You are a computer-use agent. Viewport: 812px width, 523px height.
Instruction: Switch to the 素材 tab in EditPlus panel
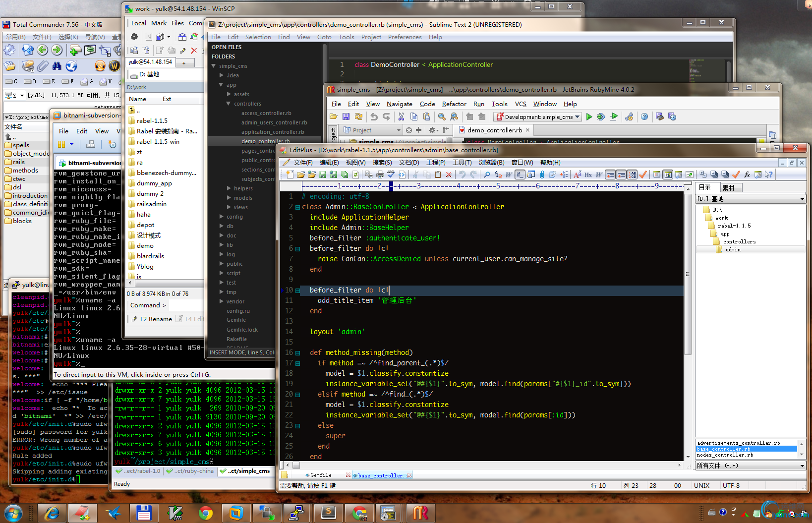729,187
